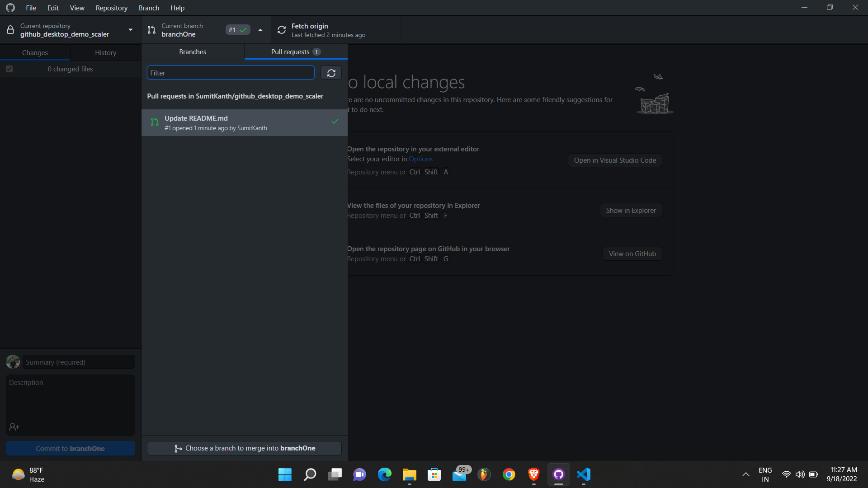Expand hidden icons in the system tray

point(745,474)
